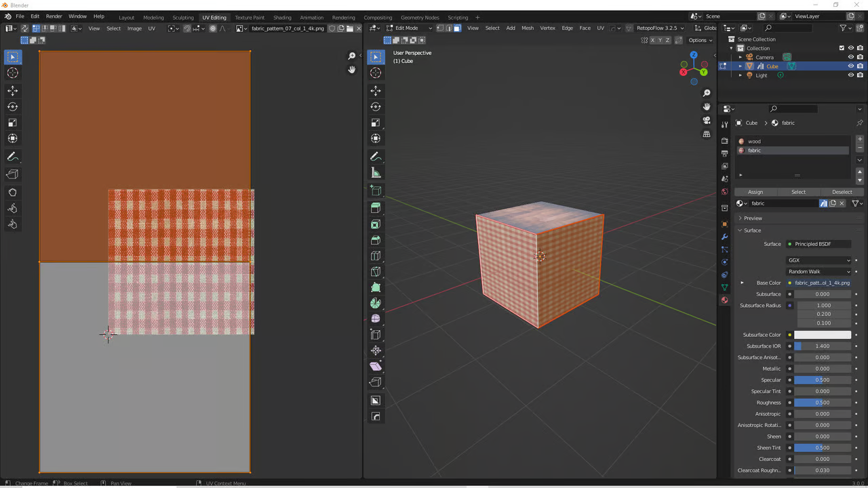Open the Render menu

(x=54, y=16)
